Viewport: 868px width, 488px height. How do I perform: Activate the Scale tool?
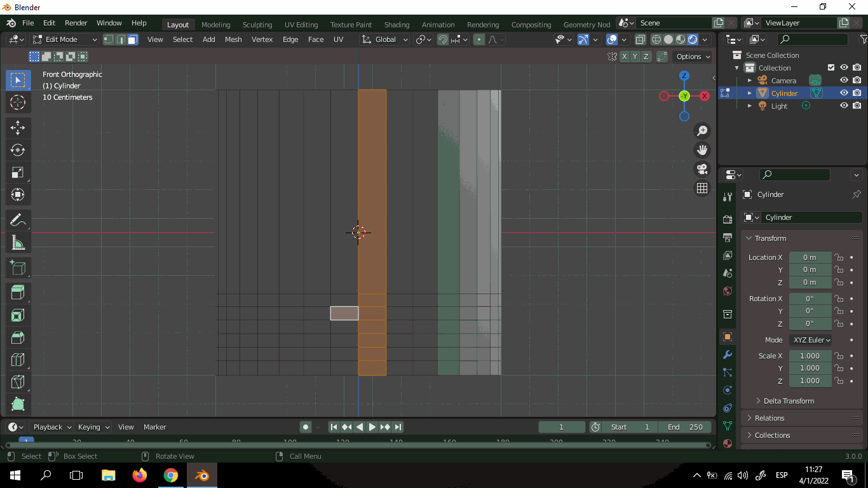tap(18, 172)
